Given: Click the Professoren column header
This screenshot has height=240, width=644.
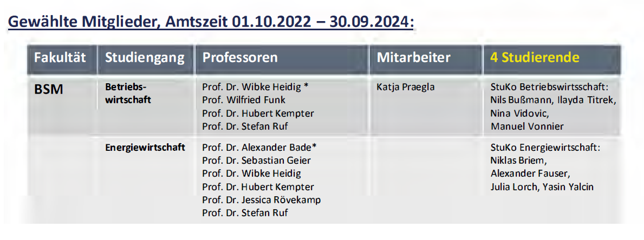Looking at the screenshot, I should [x=240, y=57].
